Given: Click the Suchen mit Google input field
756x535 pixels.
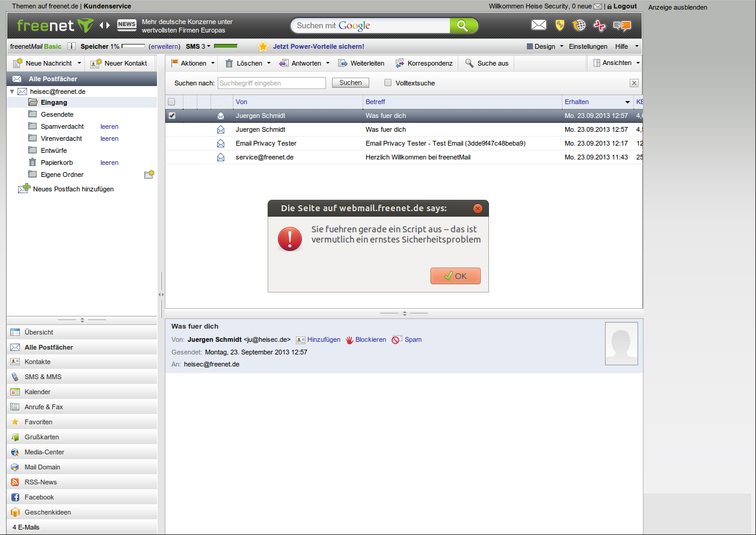Looking at the screenshot, I should click(370, 25).
